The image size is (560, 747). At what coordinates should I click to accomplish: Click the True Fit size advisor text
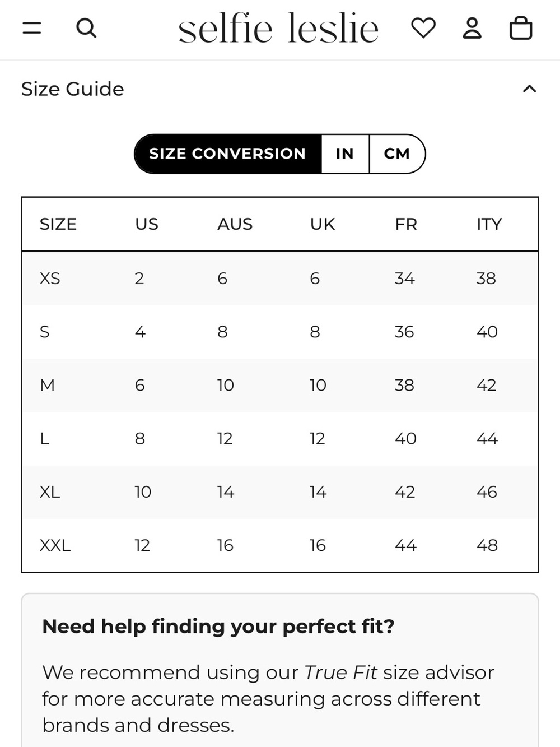tap(399, 672)
